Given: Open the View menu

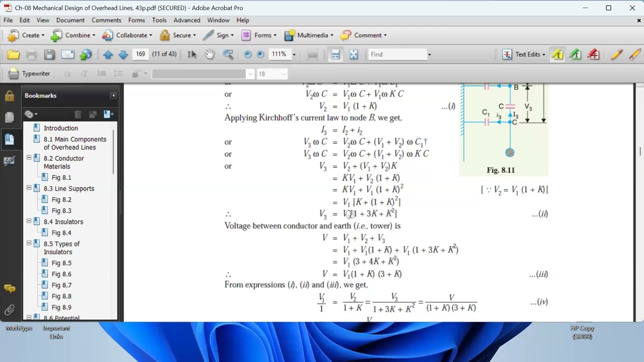Looking at the screenshot, I should point(43,20).
